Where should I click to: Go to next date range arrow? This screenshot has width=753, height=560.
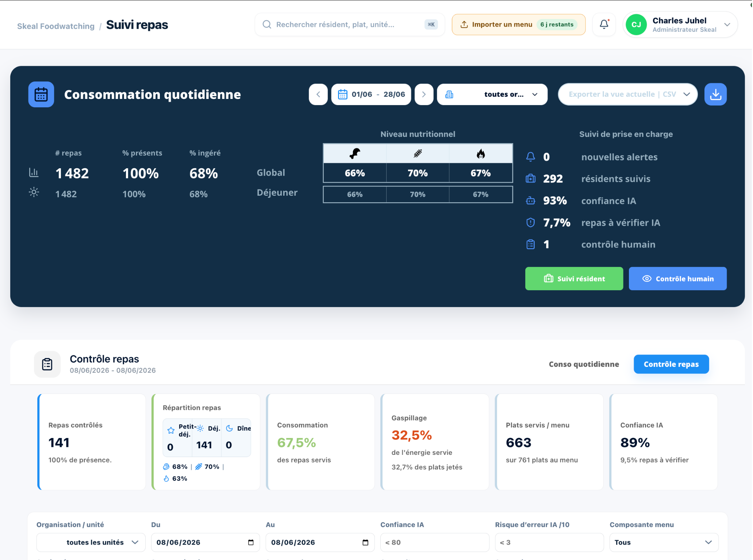pos(424,95)
